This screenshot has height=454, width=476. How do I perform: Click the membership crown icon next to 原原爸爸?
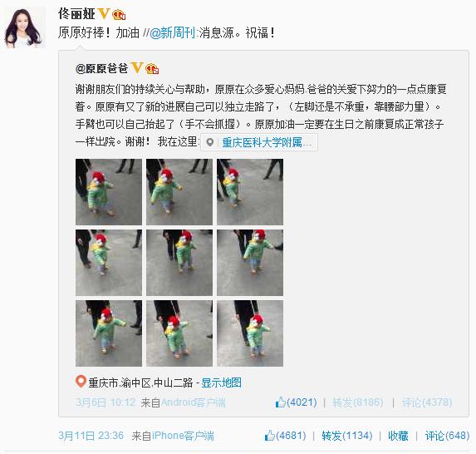[x=152, y=69]
